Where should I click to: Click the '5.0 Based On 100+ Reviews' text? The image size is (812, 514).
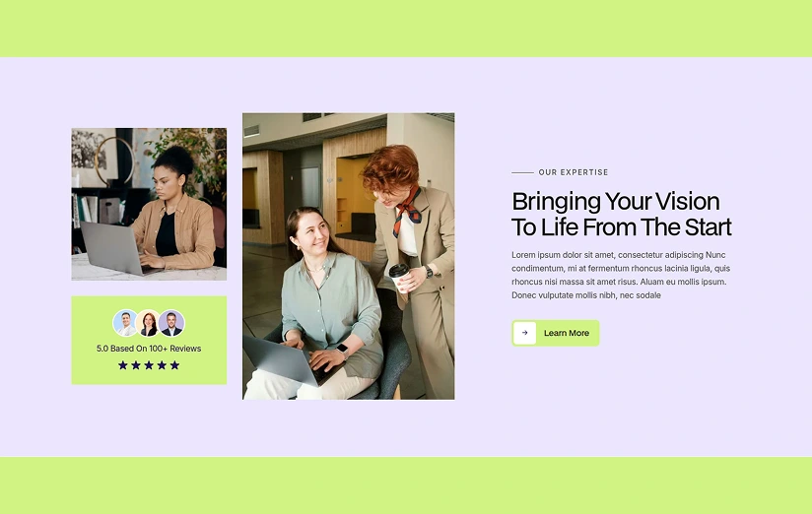point(149,349)
